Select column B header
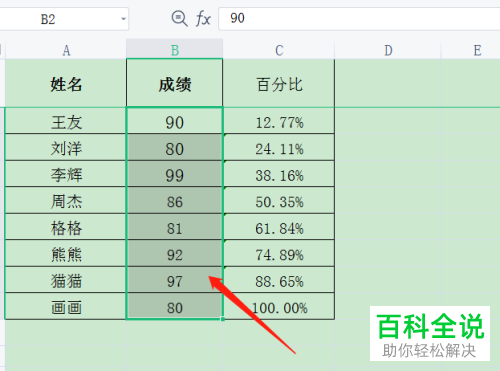This screenshot has height=371, width=500. tap(175, 50)
